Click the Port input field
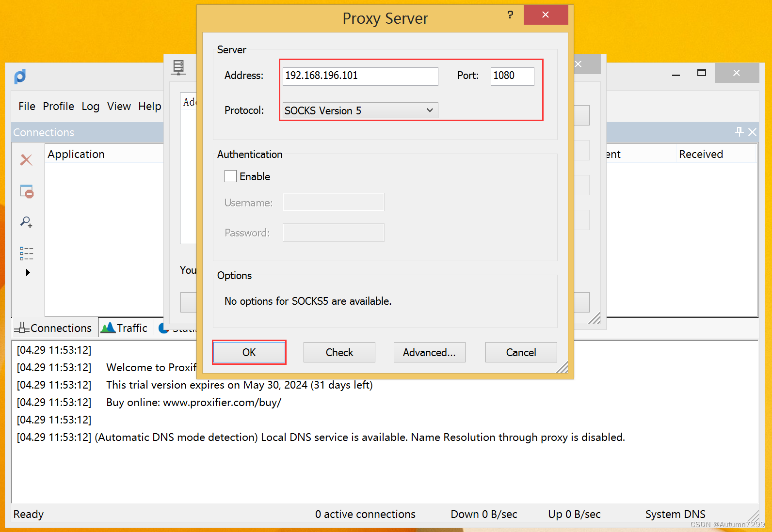Viewport: 772px width, 532px height. coord(512,76)
